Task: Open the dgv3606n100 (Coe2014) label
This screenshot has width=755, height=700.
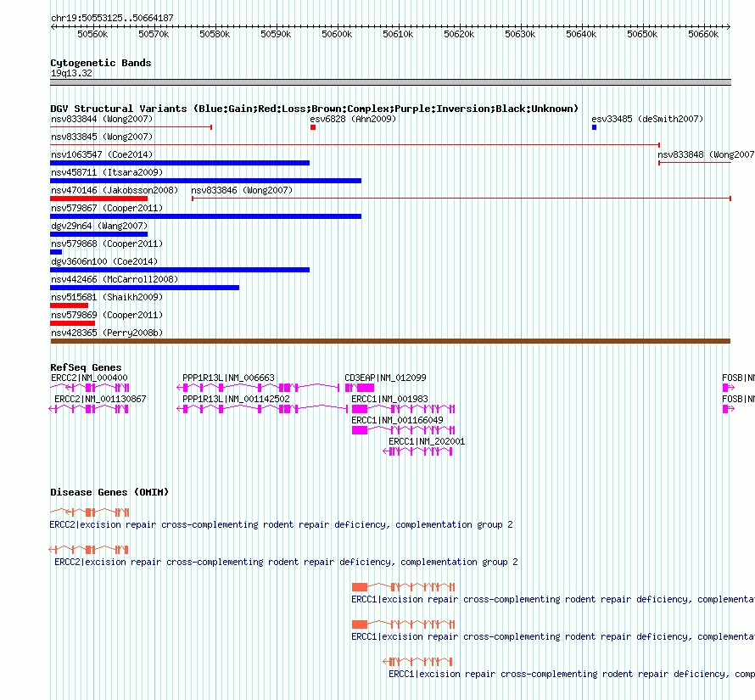Action: tap(104, 261)
